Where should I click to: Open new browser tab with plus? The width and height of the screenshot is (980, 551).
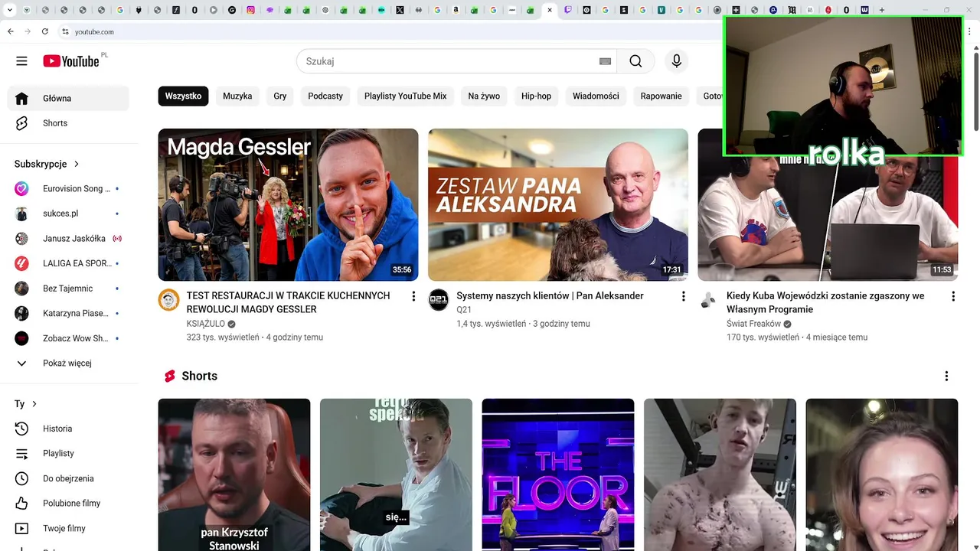pos(881,10)
